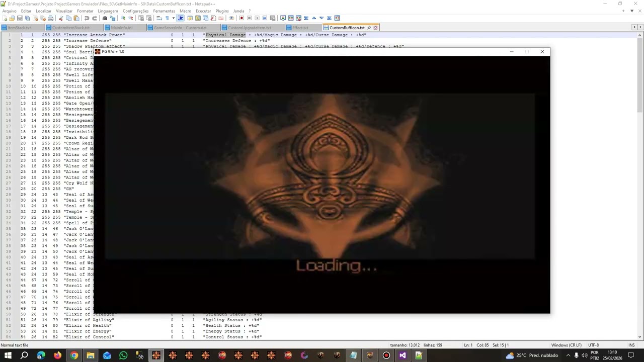Click the INS insert mode indicator

pyautogui.click(x=631, y=345)
